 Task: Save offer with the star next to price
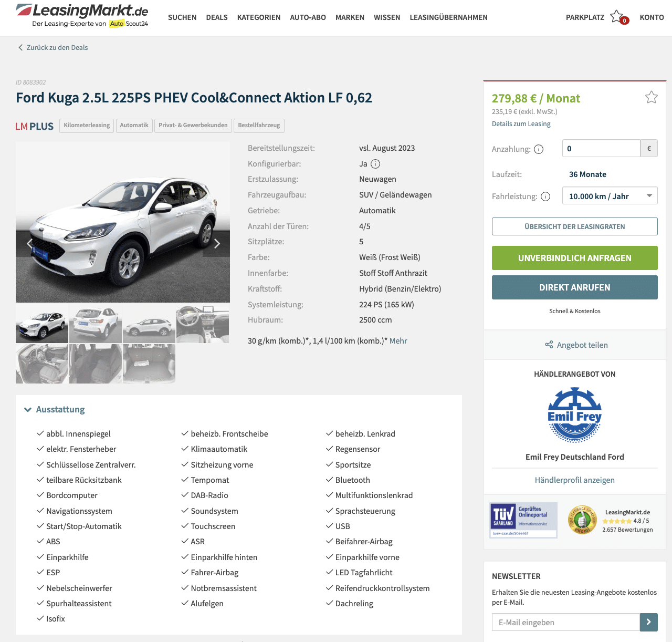(651, 97)
